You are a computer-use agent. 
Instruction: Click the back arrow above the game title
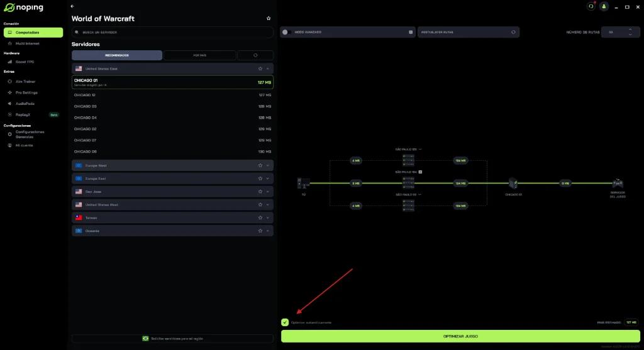click(x=72, y=6)
